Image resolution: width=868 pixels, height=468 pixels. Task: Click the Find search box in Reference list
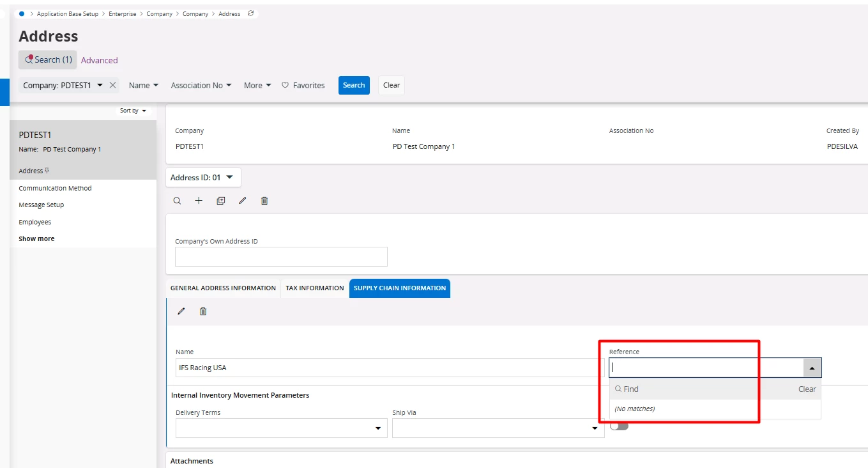703,389
